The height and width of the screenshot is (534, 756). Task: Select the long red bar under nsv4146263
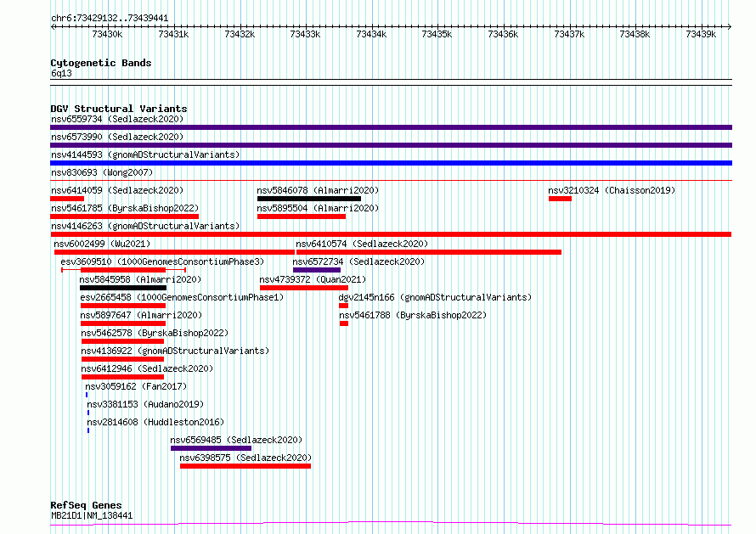click(x=391, y=234)
